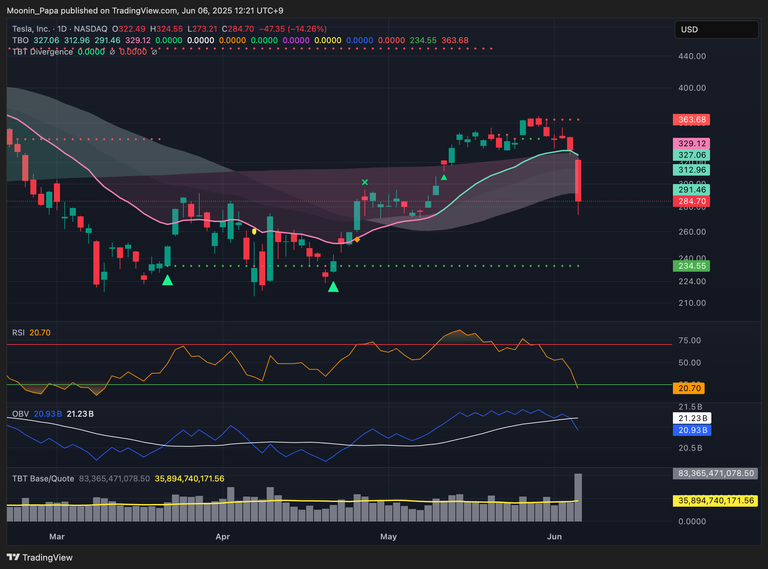Click the 0.0000 volume scale tick

coord(692,522)
